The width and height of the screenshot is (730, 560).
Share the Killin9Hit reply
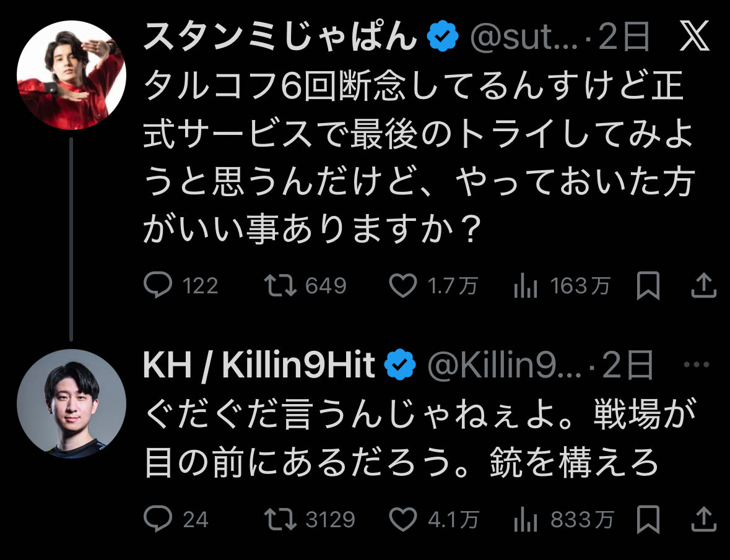(703, 519)
